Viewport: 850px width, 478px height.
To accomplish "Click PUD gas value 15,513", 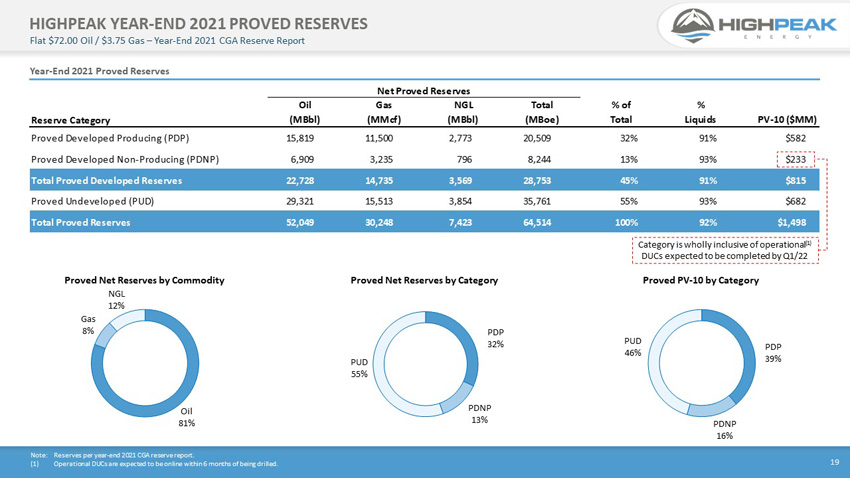I will pyautogui.click(x=379, y=201).
